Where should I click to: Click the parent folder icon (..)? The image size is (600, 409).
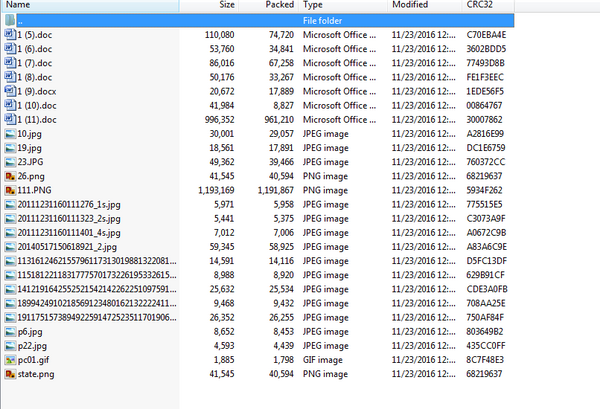coord(10,20)
